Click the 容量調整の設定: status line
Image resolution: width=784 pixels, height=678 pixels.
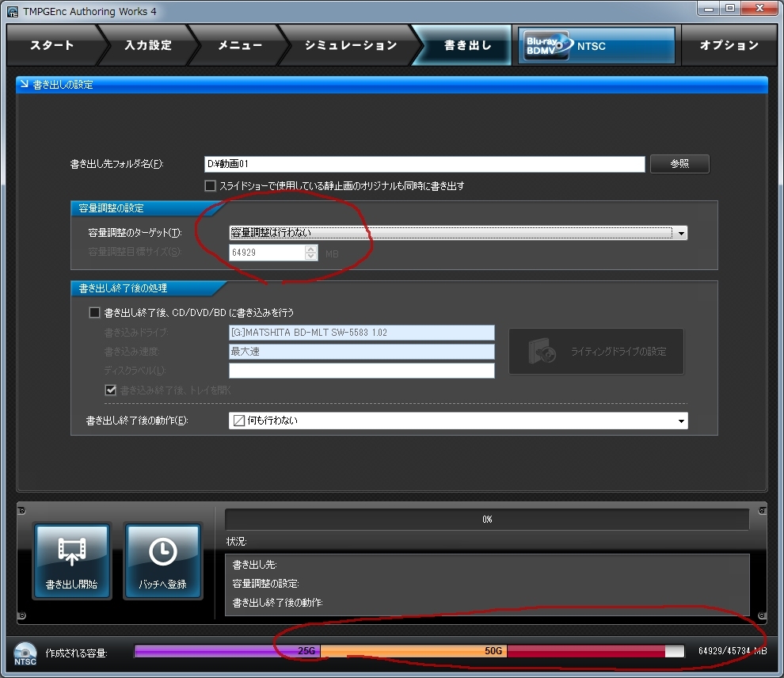pyautogui.click(x=265, y=584)
